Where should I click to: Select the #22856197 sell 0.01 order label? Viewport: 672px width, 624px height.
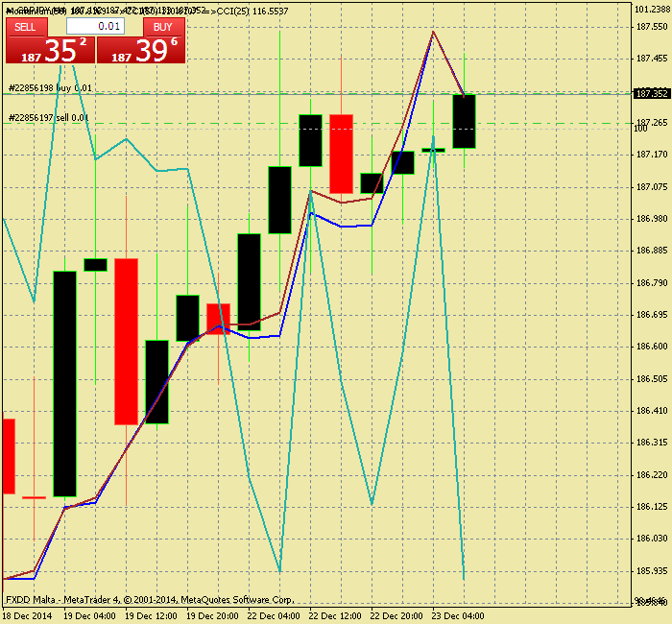coord(48,118)
